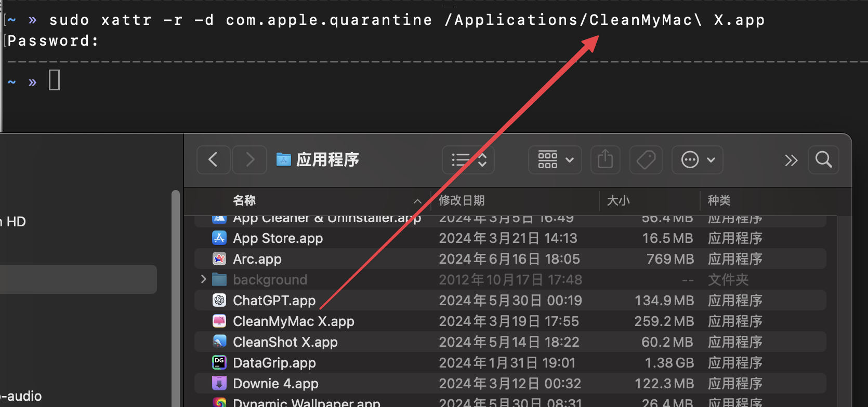Viewport: 868px width, 407px height.
Task: Click 文件夹 kind of background row
Action: coord(728,280)
